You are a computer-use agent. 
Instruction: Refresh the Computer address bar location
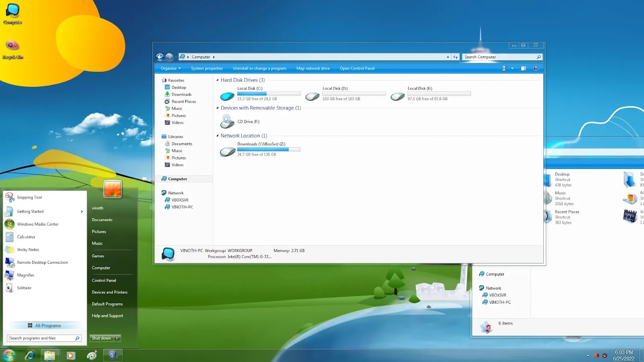455,57
